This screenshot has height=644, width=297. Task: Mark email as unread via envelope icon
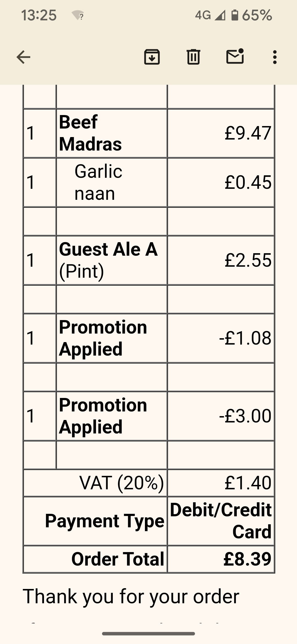coord(235,56)
